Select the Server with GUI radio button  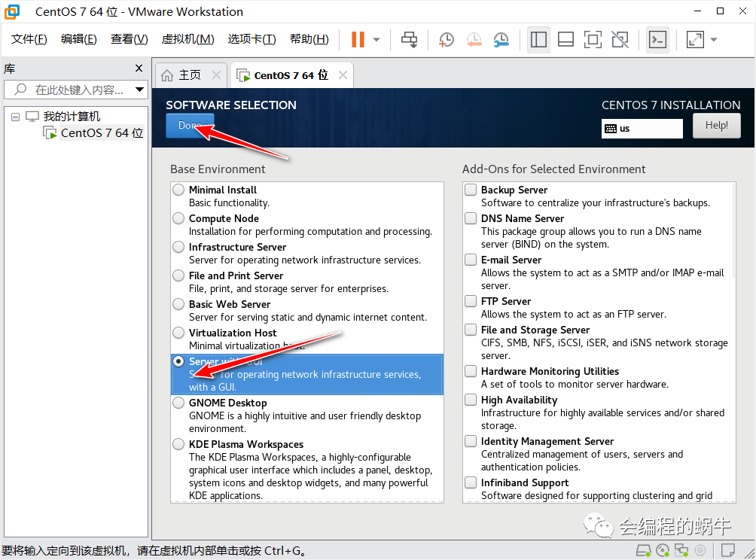[178, 361]
